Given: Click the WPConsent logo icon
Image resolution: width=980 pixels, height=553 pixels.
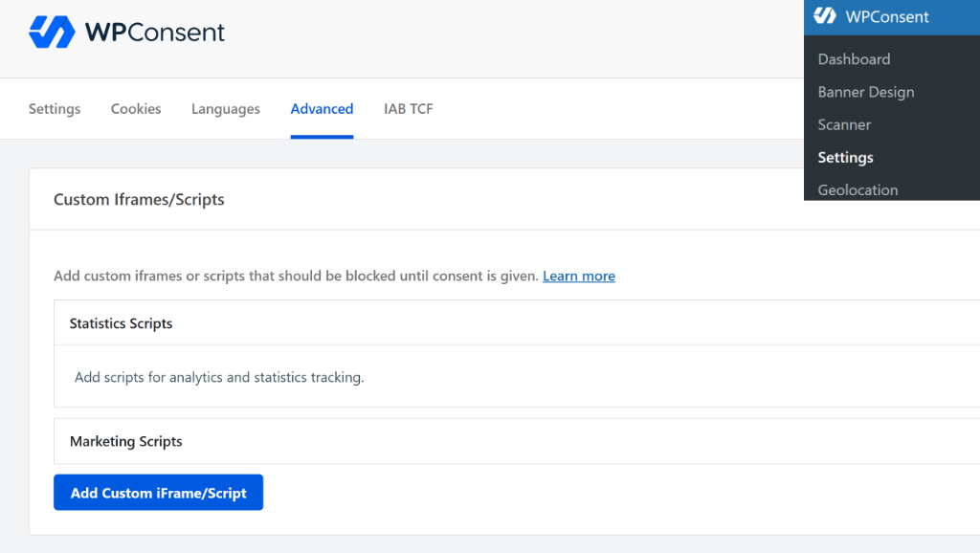Looking at the screenshot, I should coord(50,32).
